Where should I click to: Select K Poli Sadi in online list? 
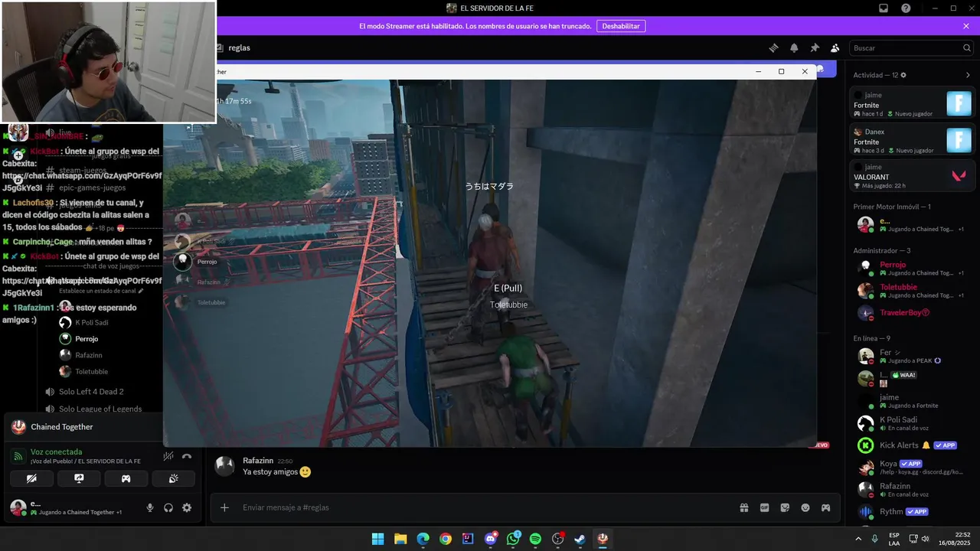pos(913,423)
